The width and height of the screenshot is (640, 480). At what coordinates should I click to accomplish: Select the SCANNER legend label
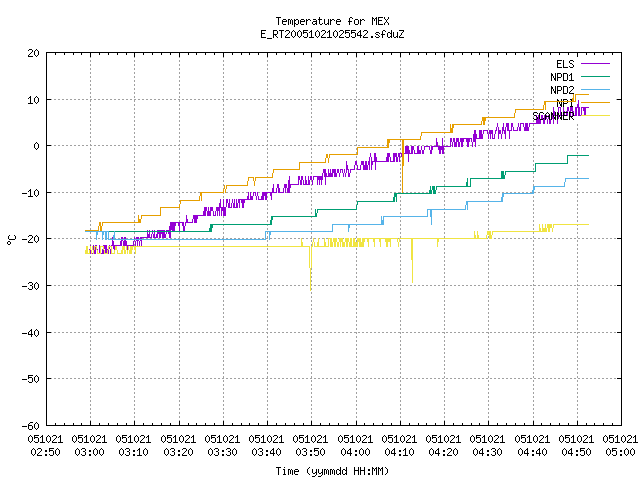pyautogui.click(x=553, y=116)
